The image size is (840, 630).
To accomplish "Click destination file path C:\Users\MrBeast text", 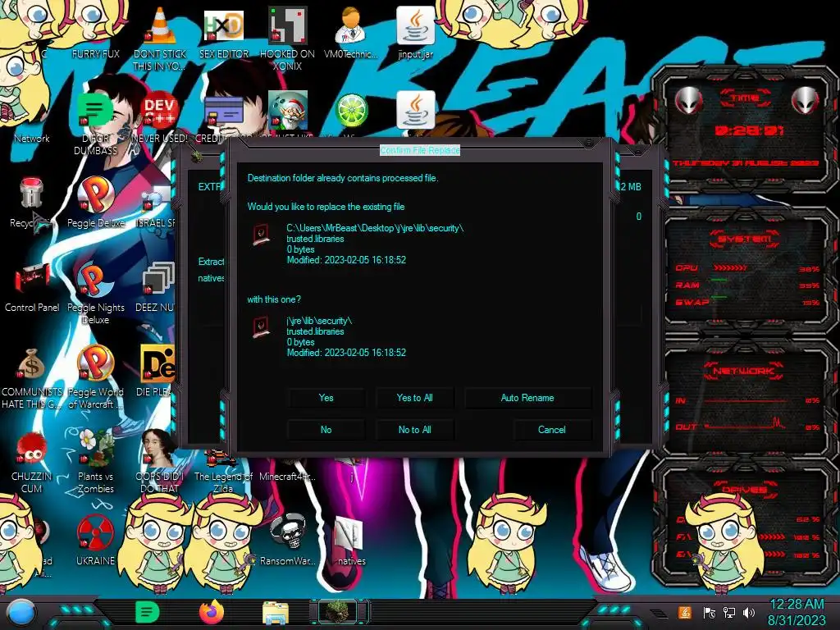I will click(x=375, y=228).
